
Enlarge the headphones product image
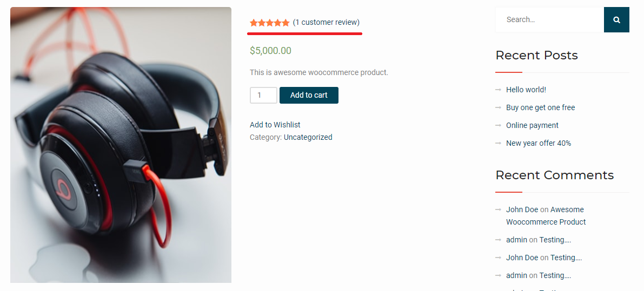(x=121, y=145)
